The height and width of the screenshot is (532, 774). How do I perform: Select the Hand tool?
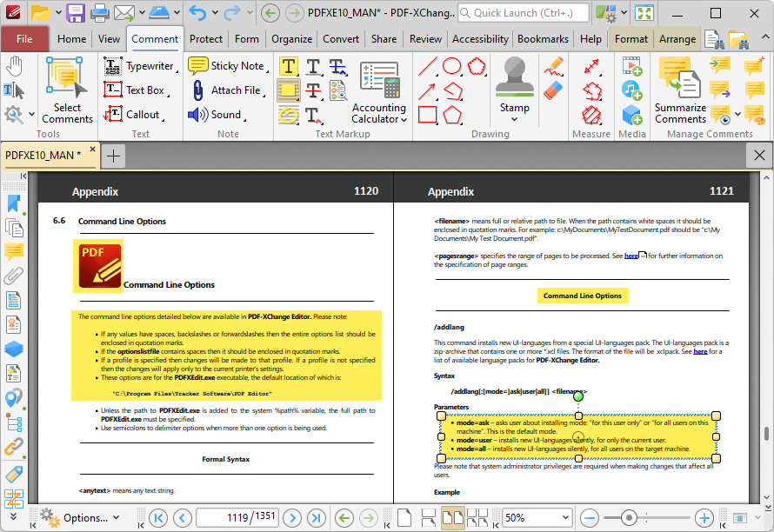(14, 67)
